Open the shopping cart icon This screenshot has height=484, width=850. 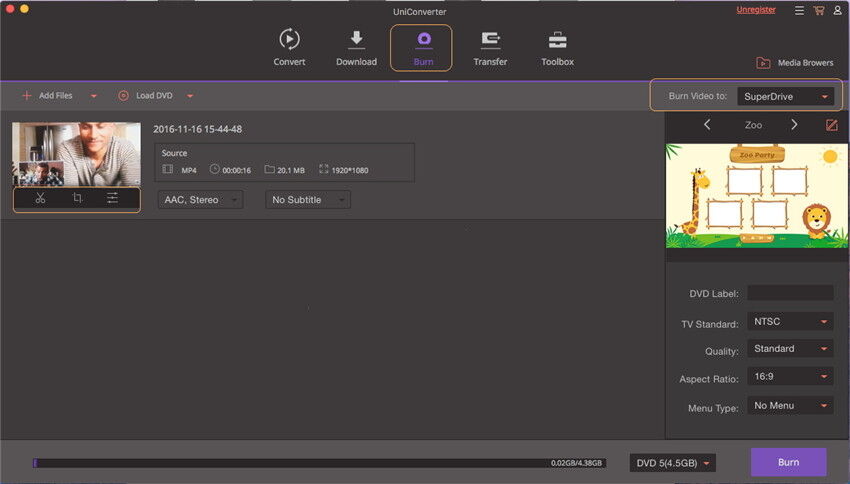(x=819, y=10)
